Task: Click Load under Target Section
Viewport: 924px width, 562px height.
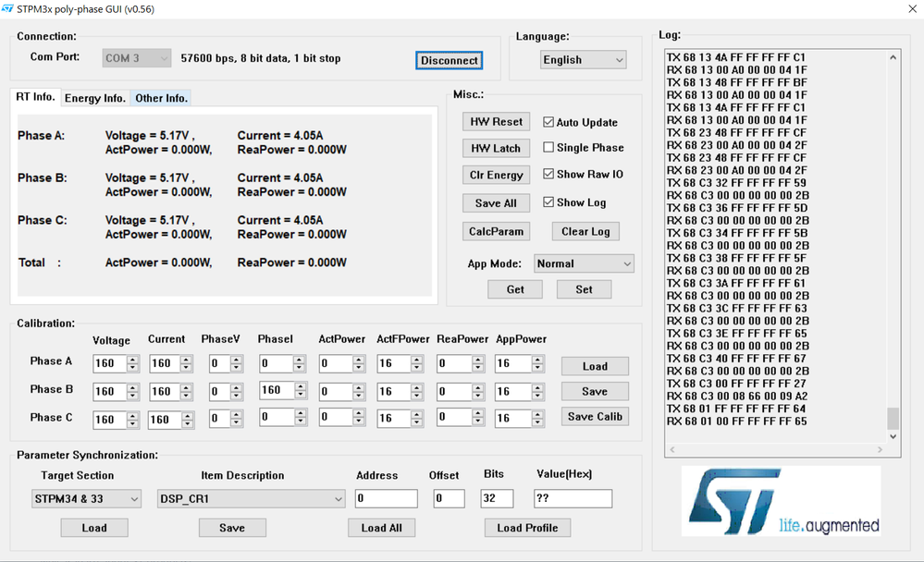Action: (94, 528)
